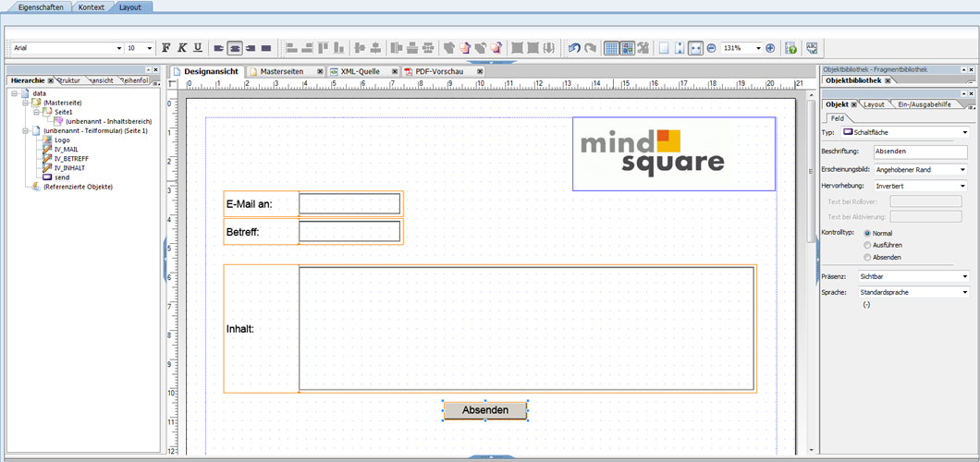Collapse the data root node
Screen dimensions: 980x462
[x=14, y=93]
